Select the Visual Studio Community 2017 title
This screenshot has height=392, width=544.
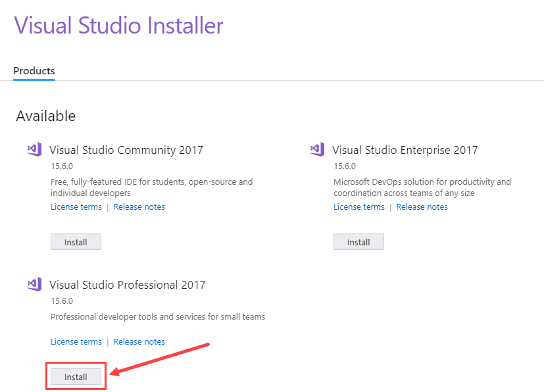tap(126, 150)
